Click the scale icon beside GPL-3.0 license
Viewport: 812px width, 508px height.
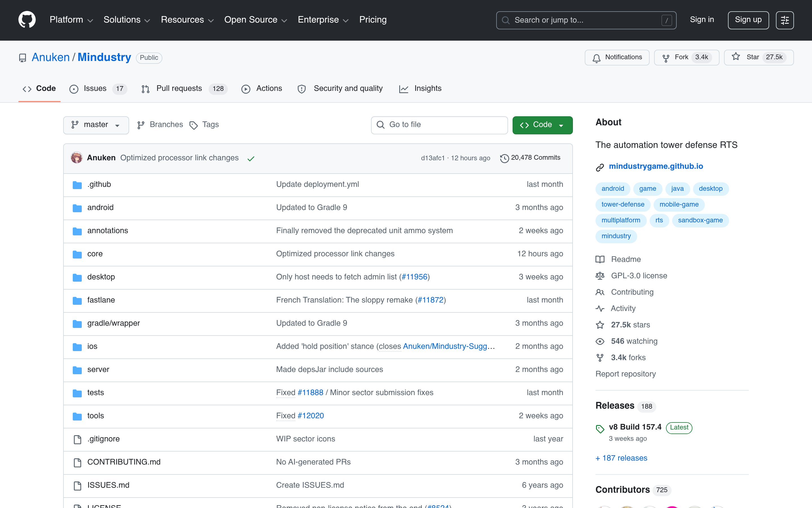pos(600,276)
